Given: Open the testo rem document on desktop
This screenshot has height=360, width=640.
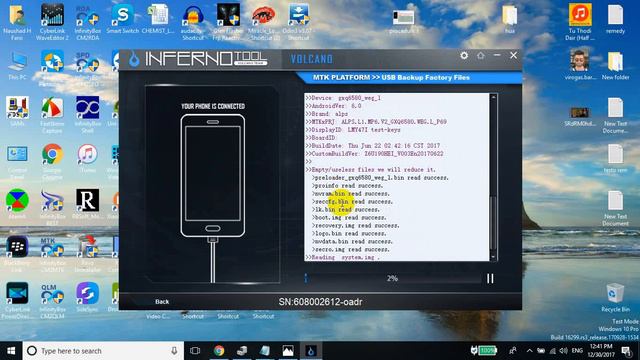Looking at the screenshot, I should coord(615,158).
